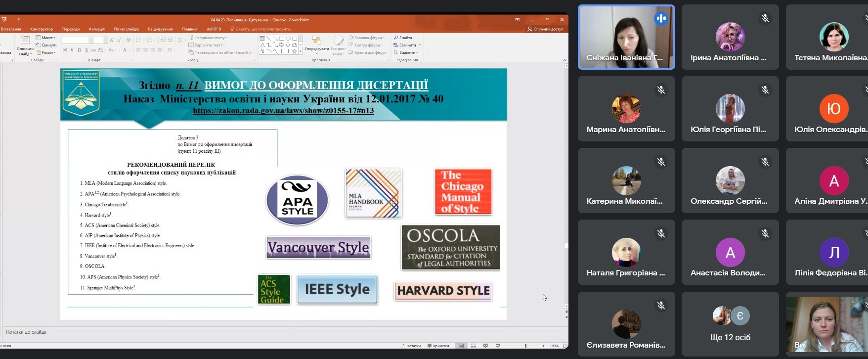This screenshot has width=868, height=359.
Task: Click the Упорядкувати (Arrange) icon
Action: click(x=316, y=41)
